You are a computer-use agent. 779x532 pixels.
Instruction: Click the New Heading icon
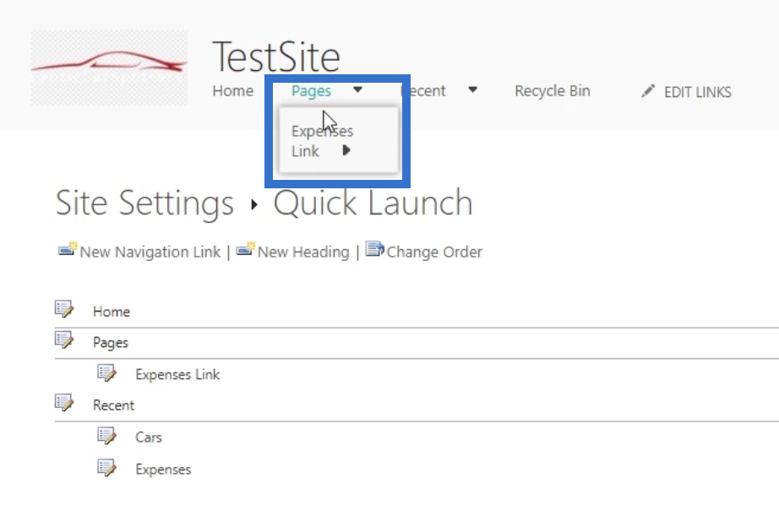coord(245,249)
